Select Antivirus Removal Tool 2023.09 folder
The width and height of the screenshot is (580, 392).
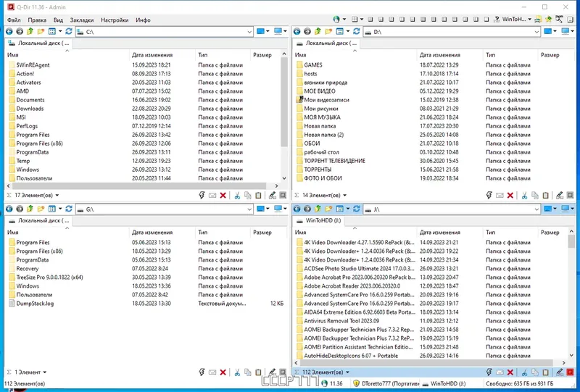[341, 320]
